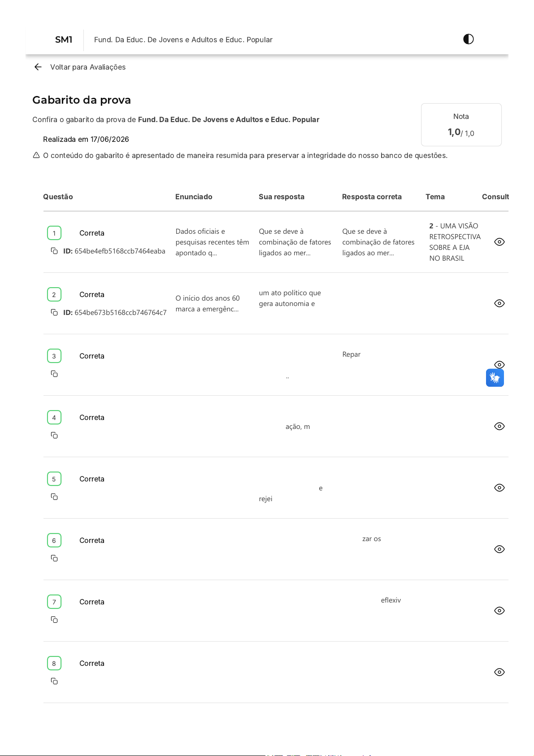Click the copy icon under question 3
Screen dimensions: 534x756
coord(54,374)
